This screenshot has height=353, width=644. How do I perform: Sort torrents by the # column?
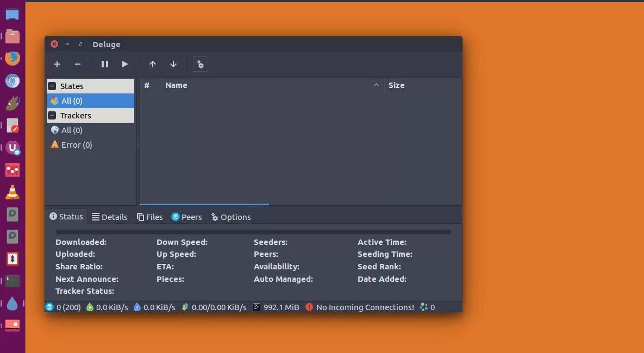tap(151, 85)
